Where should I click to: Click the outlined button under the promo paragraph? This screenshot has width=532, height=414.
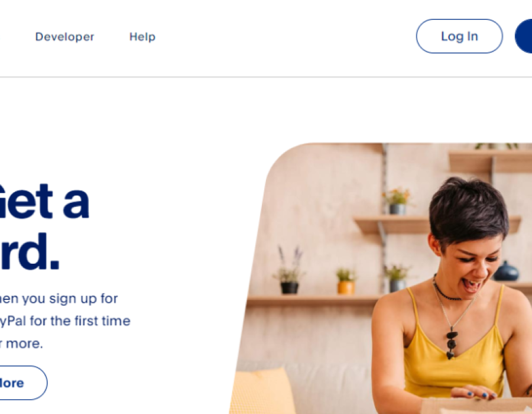click(22, 383)
